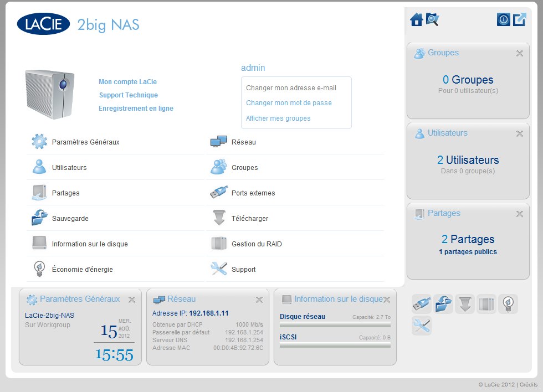The image size is (543, 392).
Task: Click eco bulb shortcut in widget tray
Action: 508,304
